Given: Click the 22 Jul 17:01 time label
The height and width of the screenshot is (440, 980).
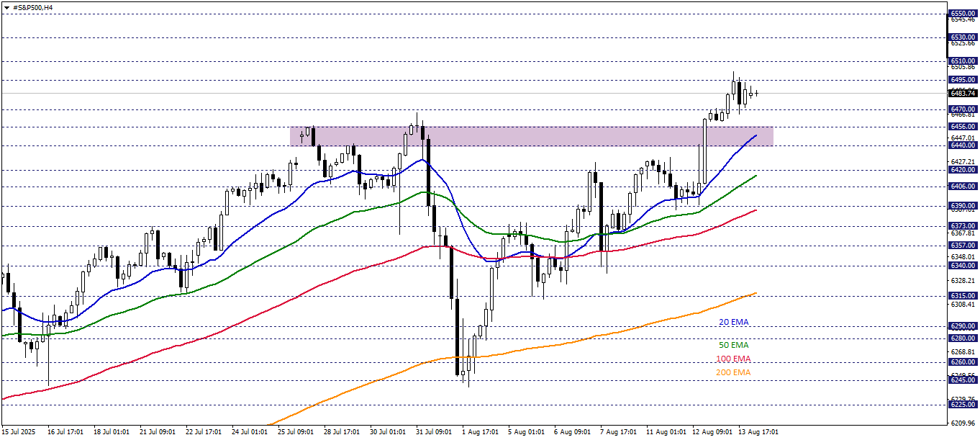Looking at the screenshot, I should tap(203, 432).
